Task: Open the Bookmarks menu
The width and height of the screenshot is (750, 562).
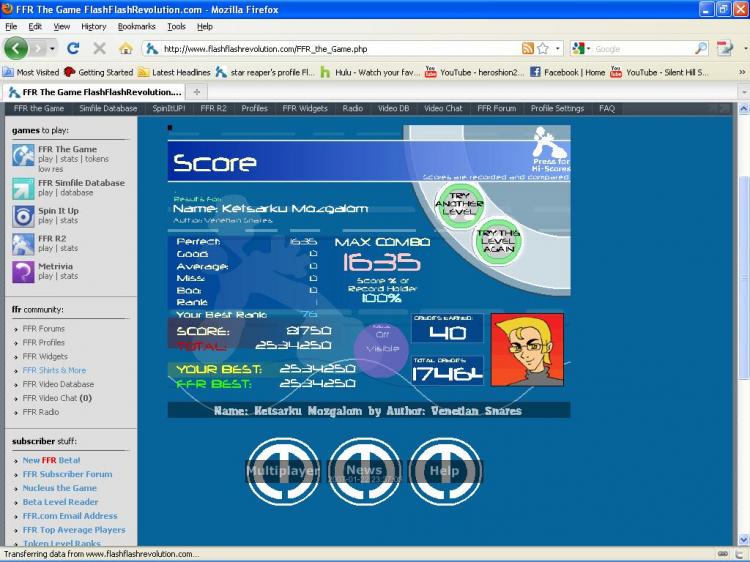Action: [136, 27]
